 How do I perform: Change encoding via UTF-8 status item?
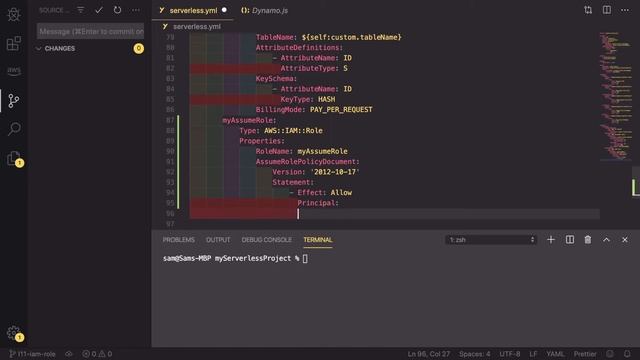click(x=510, y=354)
